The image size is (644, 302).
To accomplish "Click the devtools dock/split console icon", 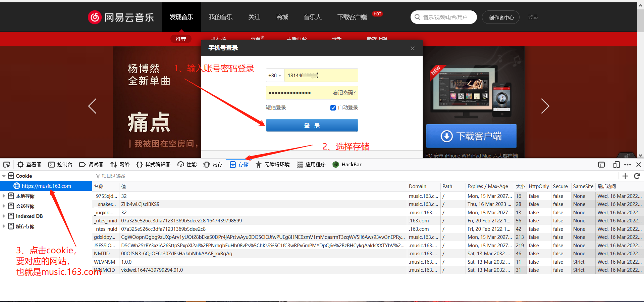I will 601,165.
